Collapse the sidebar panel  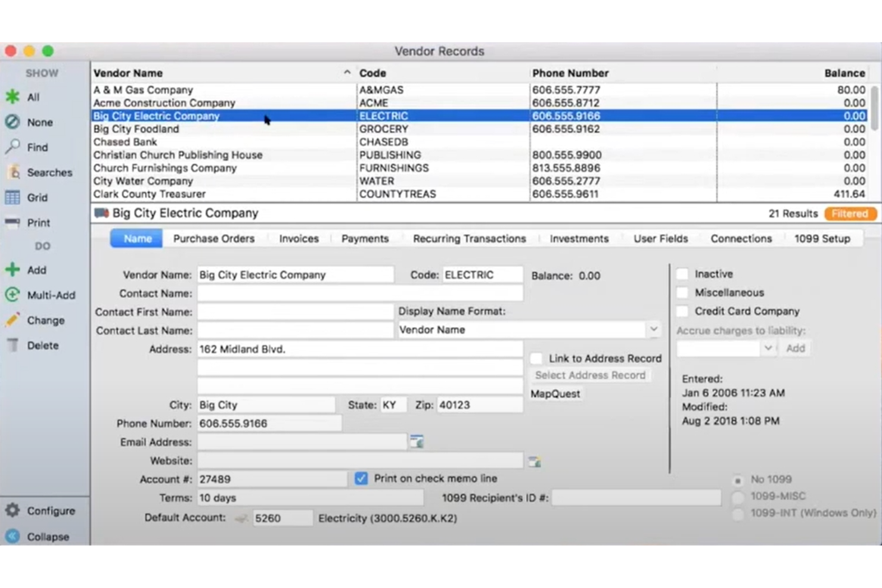point(37,536)
